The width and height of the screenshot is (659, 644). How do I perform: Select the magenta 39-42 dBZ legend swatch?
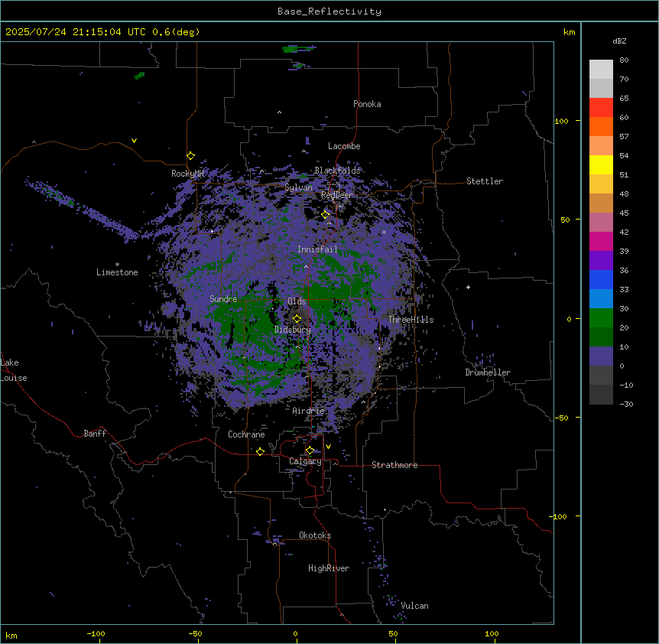[x=601, y=241]
